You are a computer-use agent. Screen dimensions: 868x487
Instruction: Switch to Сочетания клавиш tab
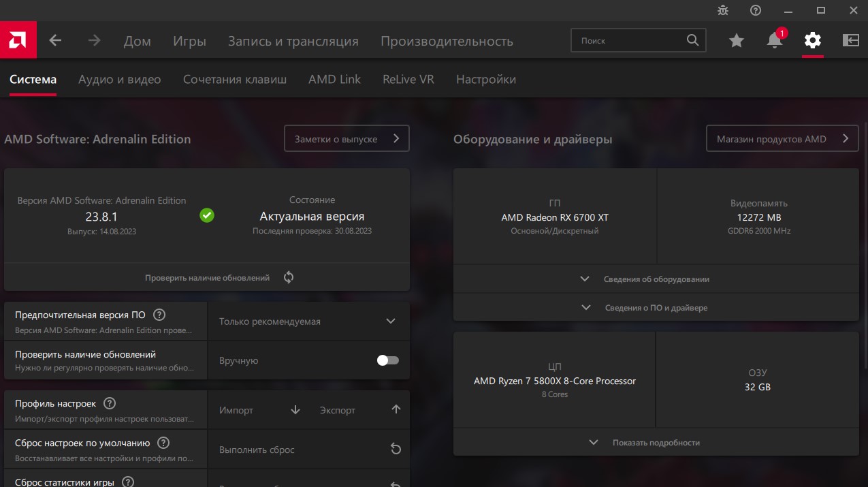pos(235,79)
